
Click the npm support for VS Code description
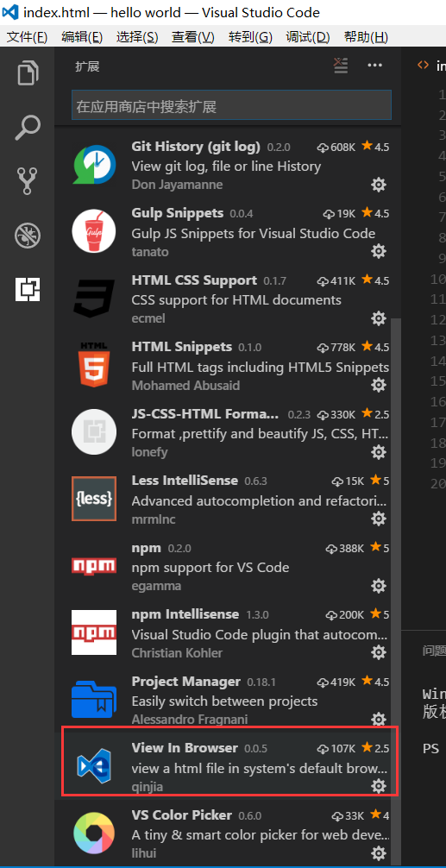[x=210, y=568]
